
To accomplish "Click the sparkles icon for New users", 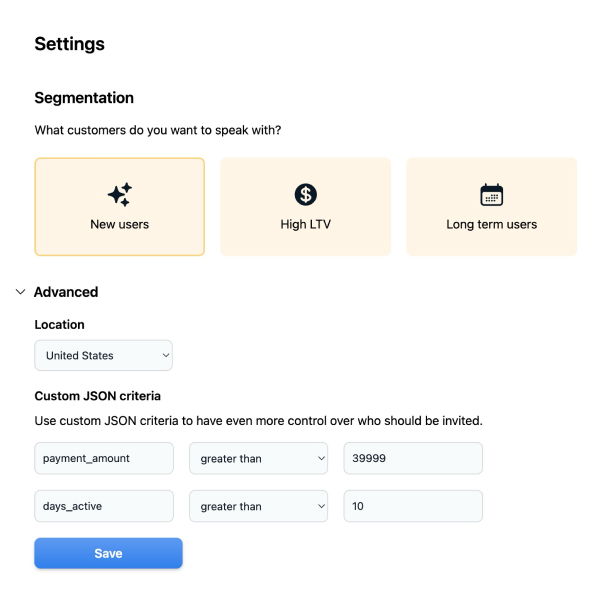I will pos(120,194).
